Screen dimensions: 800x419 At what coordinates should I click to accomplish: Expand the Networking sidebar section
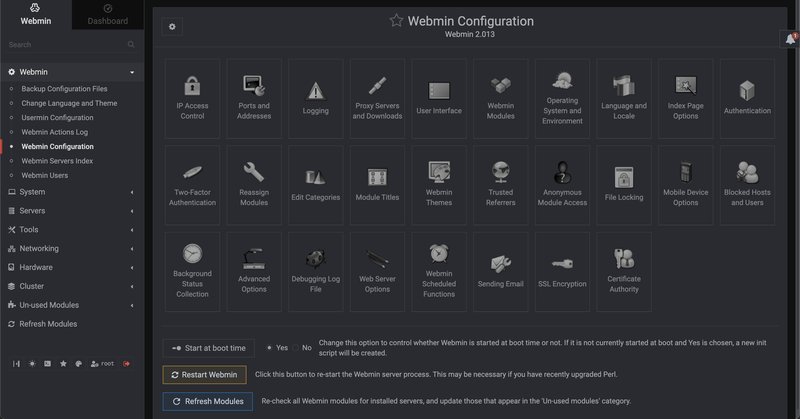click(x=70, y=248)
